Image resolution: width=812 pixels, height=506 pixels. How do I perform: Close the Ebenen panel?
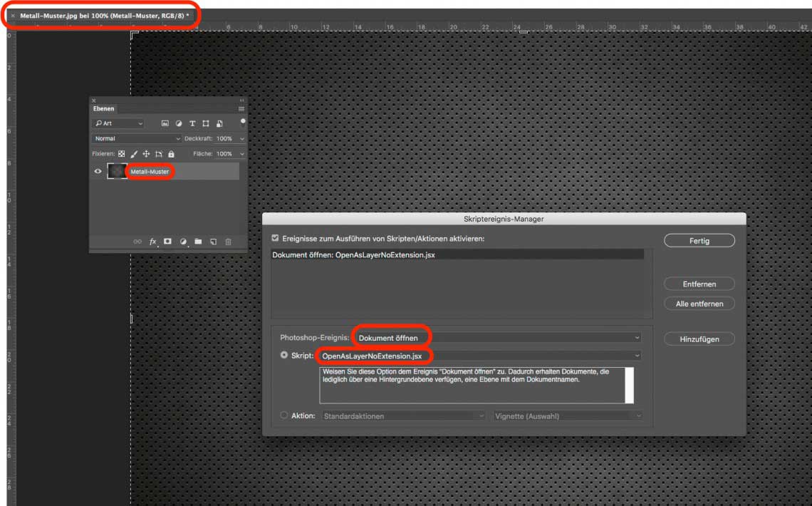coord(94,100)
